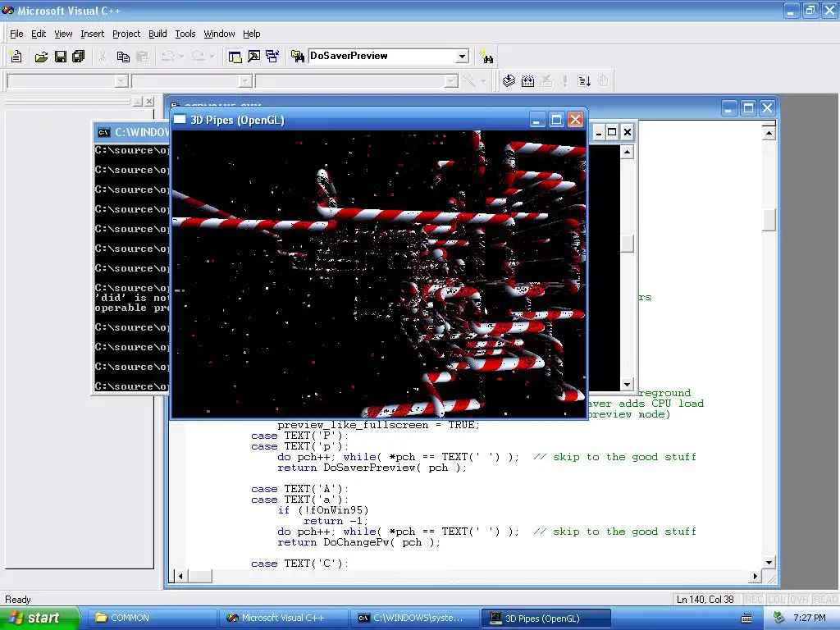The image size is (840, 630).
Task: Open the Build menu
Action: click(157, 34)
